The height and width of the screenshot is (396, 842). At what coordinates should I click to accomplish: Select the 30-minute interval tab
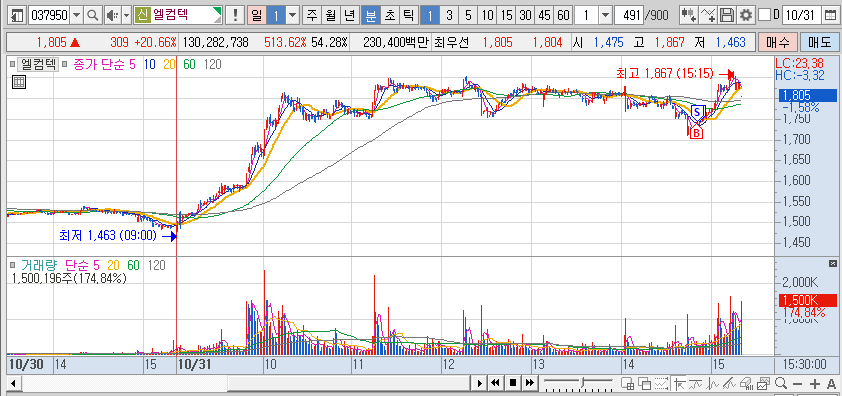[525, 15]
